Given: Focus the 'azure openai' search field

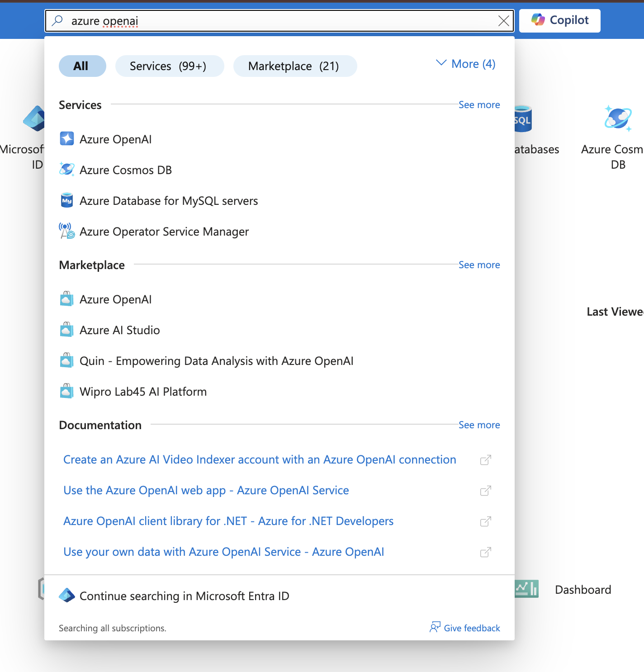Looking at the screenshot, I should 280,21.
